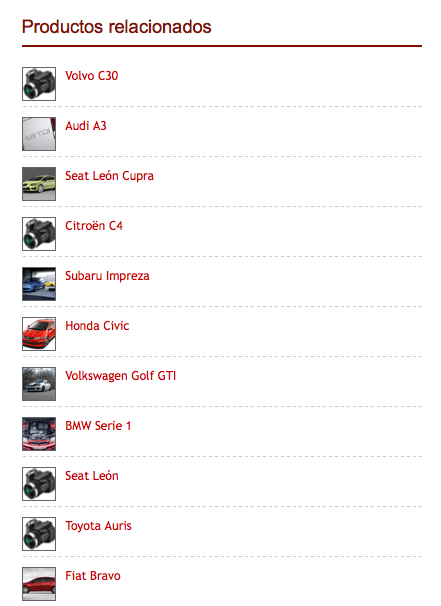Click the BMW Serie 1 engine thumbnail
441x606 pixels.
(x=39, y=434)
